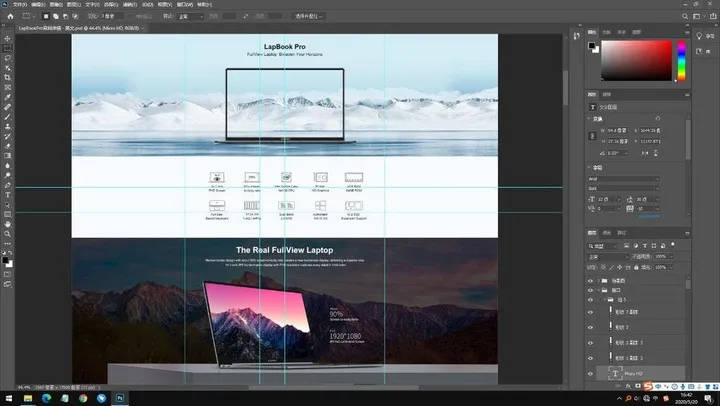
Task: Toggle visibility of the topmost layer group
Action: click(x=591, y=282)
